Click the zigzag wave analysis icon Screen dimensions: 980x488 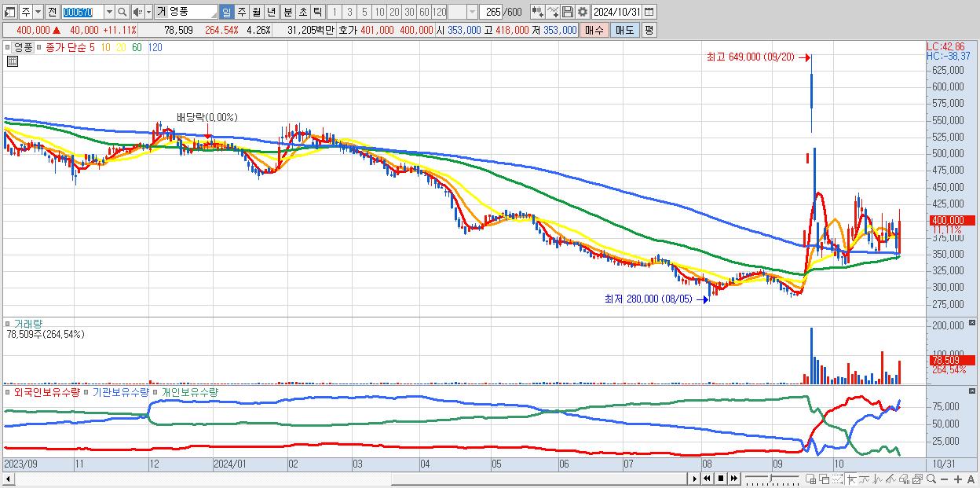878,479
